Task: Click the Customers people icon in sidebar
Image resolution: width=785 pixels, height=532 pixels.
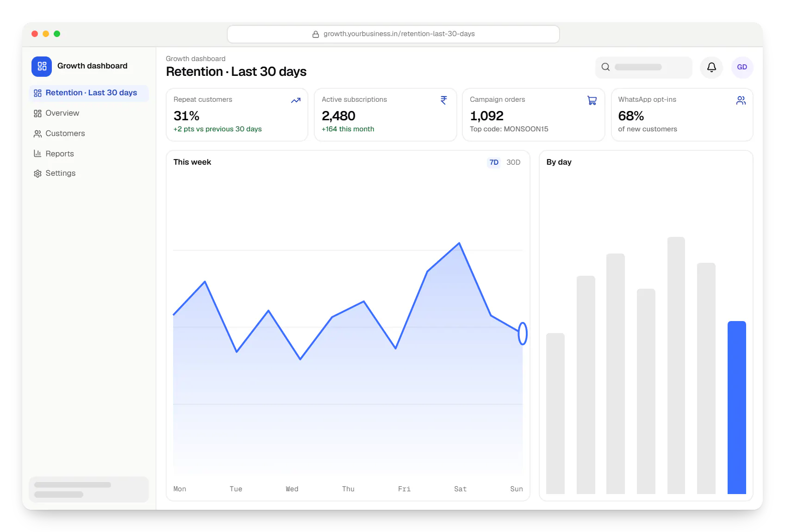Action: pos(37,134)
